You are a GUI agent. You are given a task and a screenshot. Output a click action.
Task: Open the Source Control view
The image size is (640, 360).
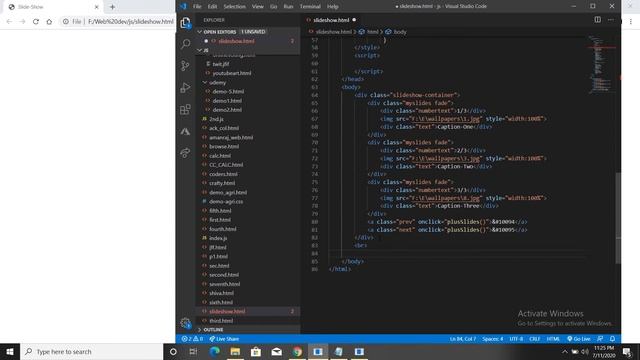click(185, 66)
